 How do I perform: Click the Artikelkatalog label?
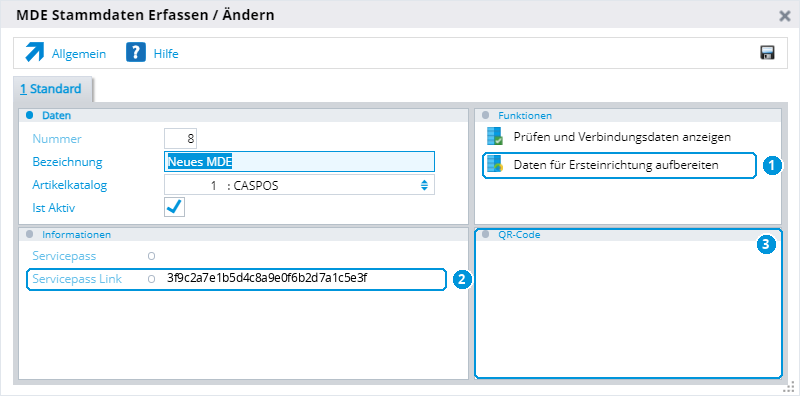pos(70,186)
